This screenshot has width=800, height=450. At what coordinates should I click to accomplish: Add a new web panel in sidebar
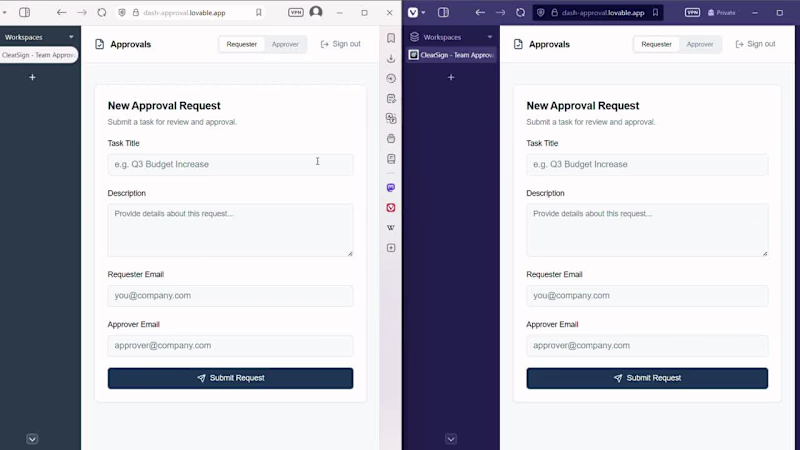[391, 248]
